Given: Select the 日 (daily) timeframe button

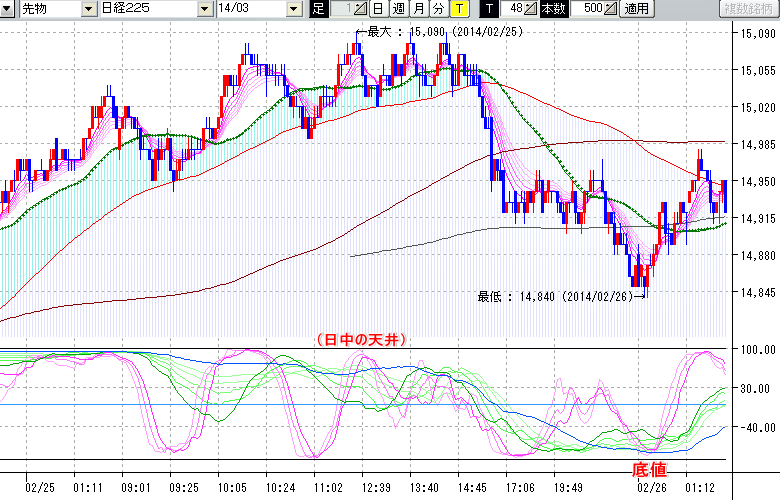Looking at the screenshot, I should [x=378, y=9].
